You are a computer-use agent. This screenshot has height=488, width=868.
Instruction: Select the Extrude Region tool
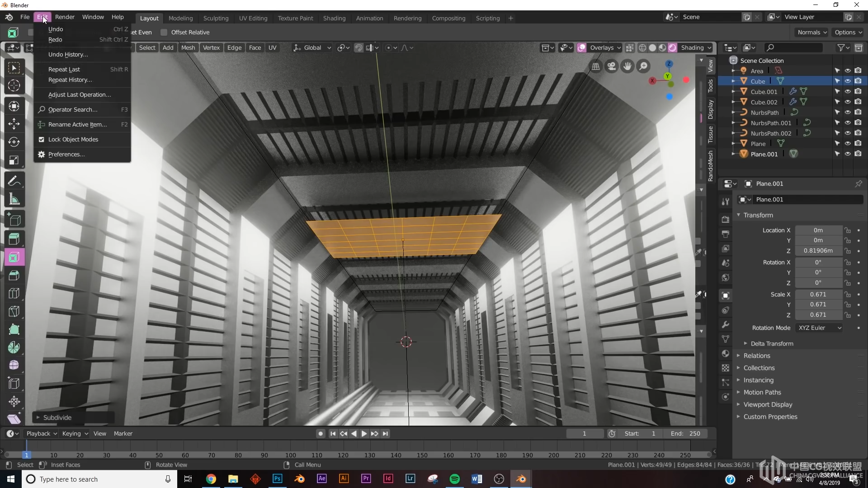(x=14, y=239)
